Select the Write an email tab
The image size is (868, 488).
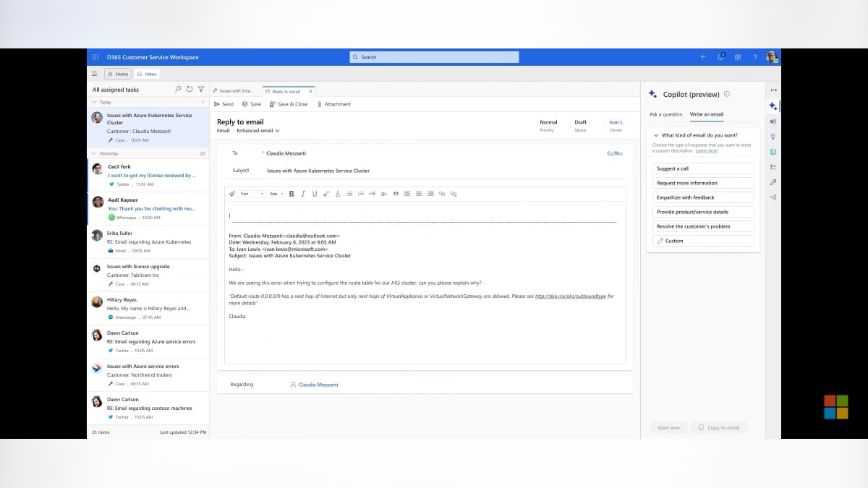click(x=707, y=114)
